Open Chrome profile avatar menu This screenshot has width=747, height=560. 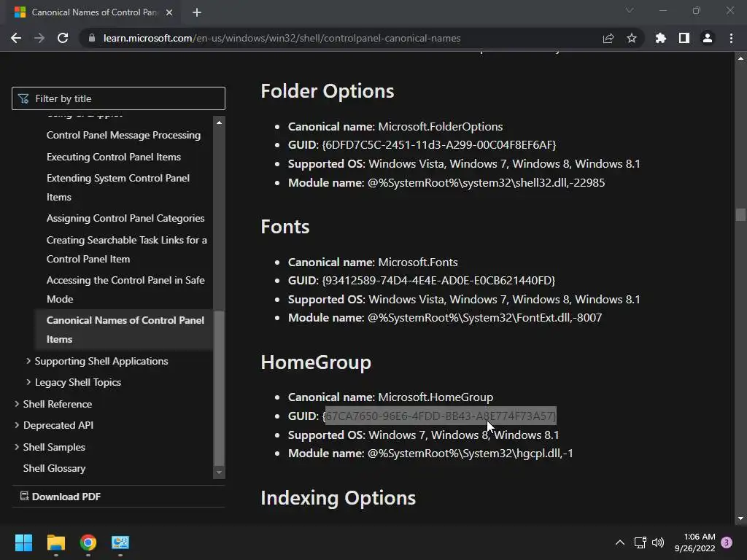pos(708,38)
